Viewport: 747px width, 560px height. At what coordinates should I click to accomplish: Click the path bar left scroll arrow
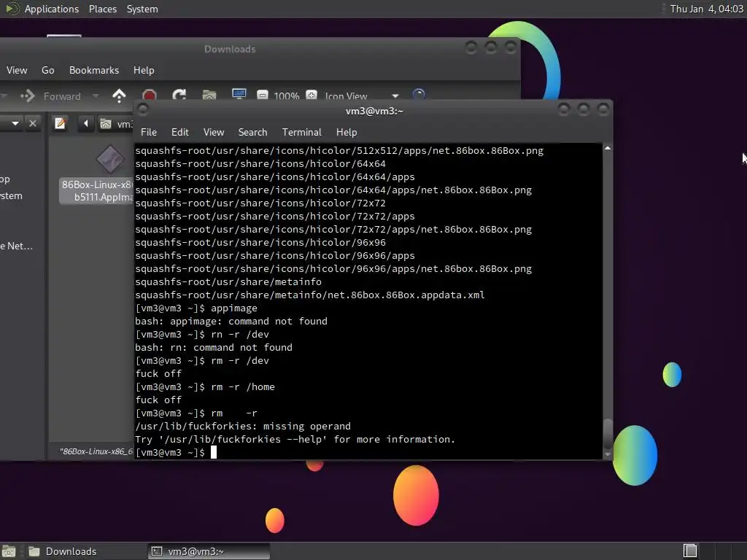(x=86, y=123)
